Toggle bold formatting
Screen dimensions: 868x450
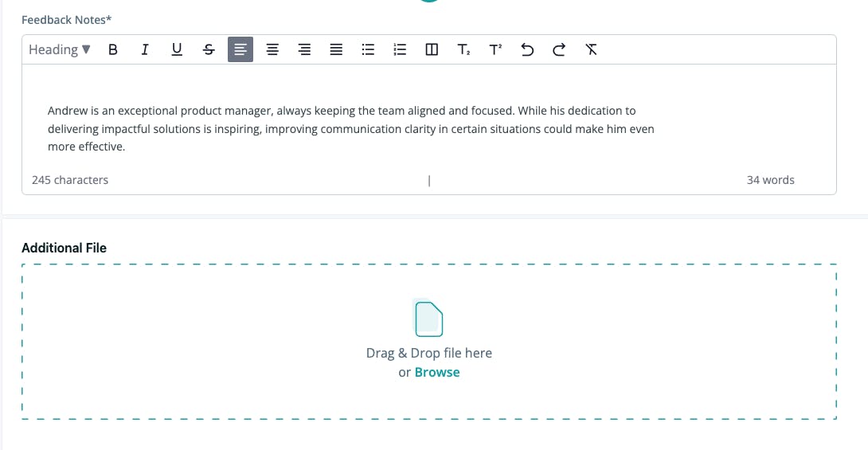click(x=113, y=49)
